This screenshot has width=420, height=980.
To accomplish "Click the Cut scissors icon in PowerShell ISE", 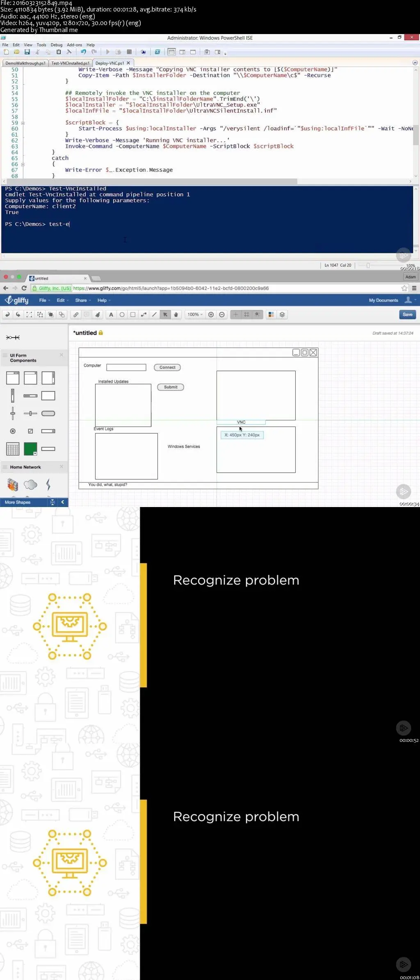I will click(38, 52).
